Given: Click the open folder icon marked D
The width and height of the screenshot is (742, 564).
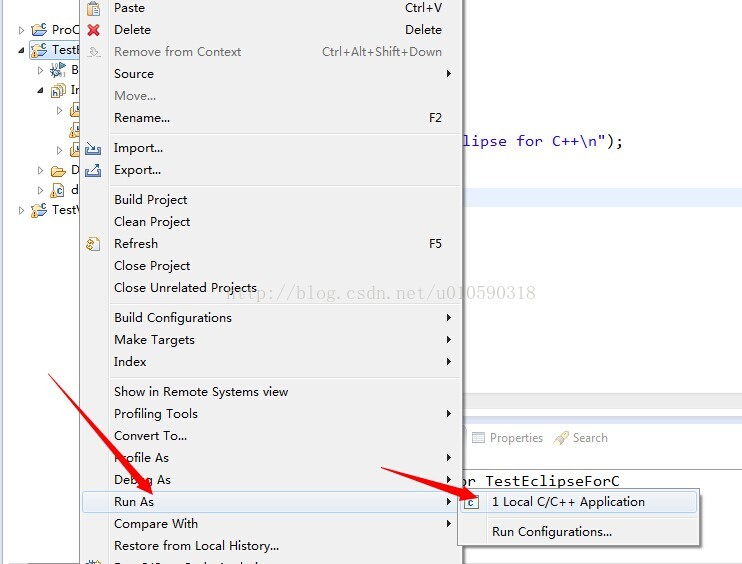Looking at the screenshot, I should click(58, 170).
